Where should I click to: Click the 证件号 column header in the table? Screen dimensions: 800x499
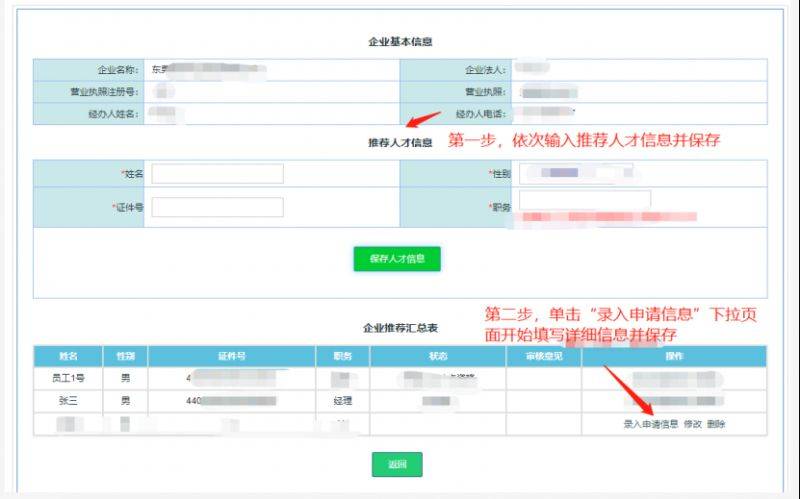(x=232, y=356)
